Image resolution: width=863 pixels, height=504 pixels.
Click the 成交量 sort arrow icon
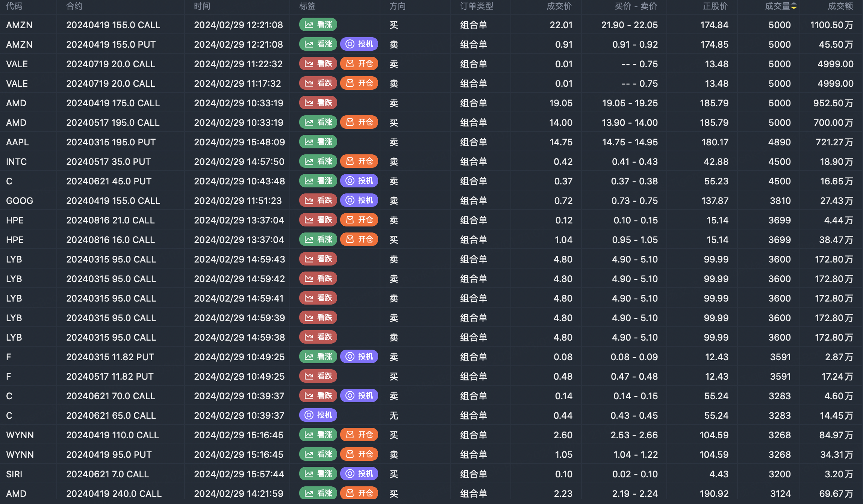[x=794, y=6]
